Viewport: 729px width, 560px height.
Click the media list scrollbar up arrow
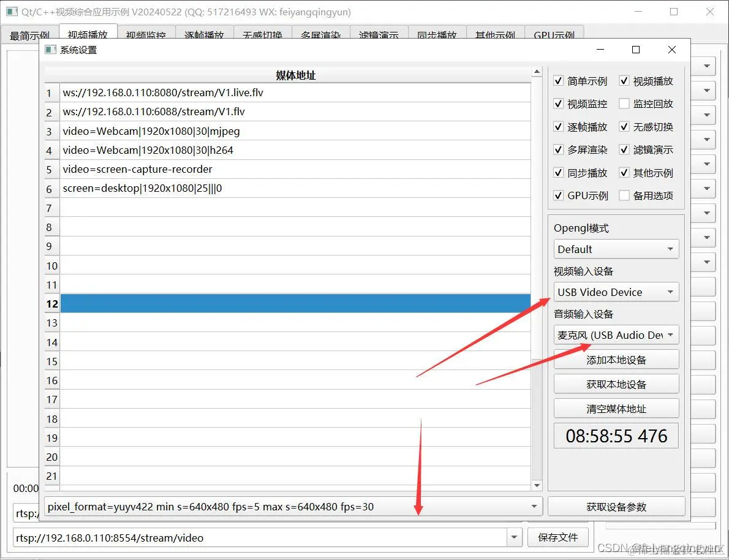(537, 72)
